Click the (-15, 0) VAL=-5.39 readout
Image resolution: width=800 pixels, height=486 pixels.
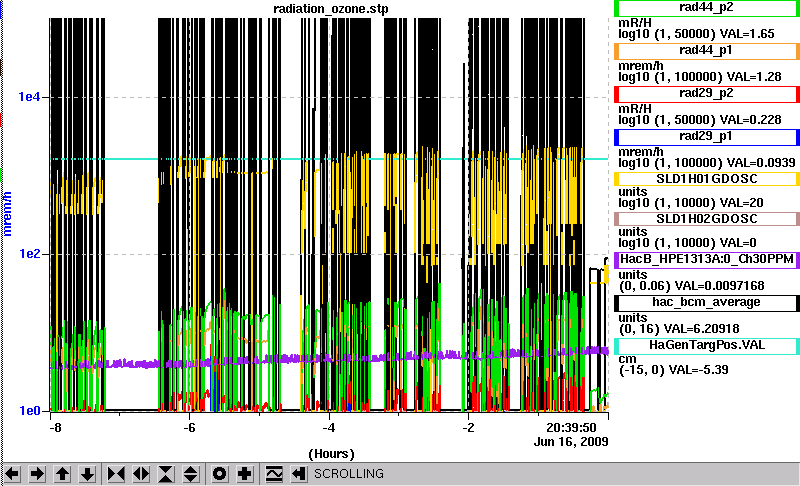coord(673,370)
